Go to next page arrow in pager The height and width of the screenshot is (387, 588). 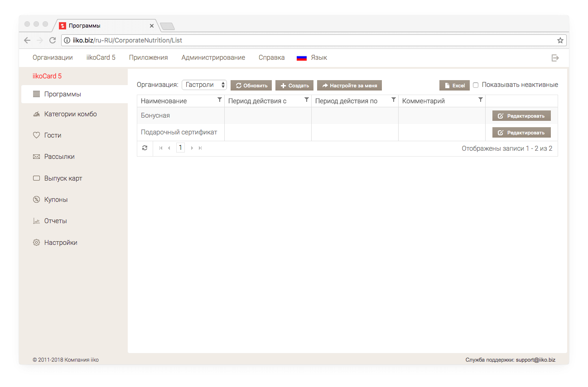coord(192,148)
